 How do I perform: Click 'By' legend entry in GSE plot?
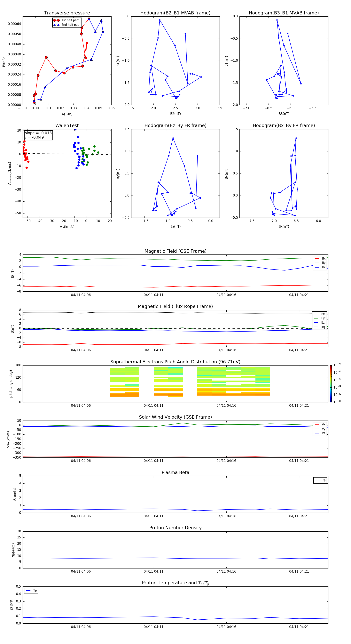[320, 263]
